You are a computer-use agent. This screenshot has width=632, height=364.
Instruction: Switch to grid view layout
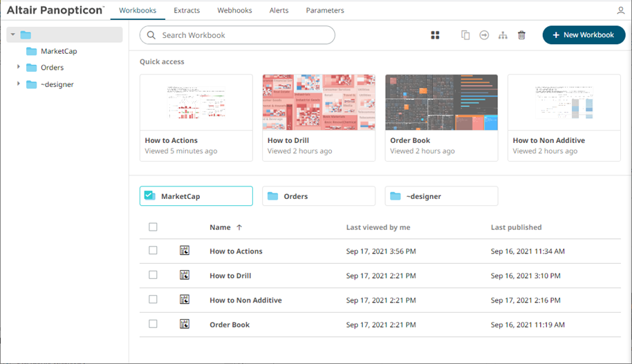pos(435,35)
